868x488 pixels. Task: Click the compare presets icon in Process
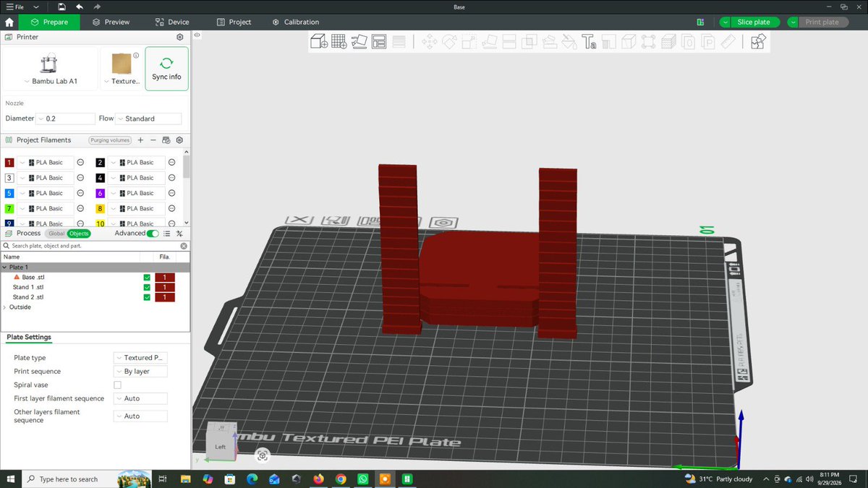(179, 234)
